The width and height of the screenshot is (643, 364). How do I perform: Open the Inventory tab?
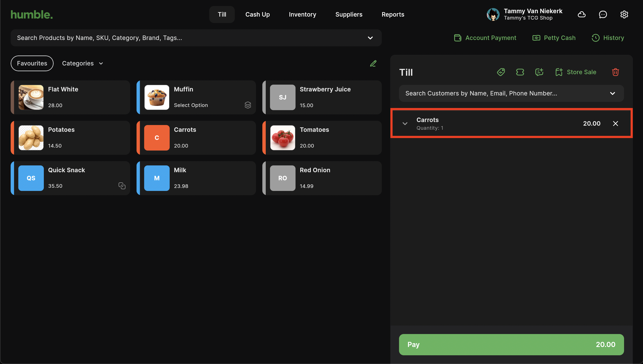point(302,14)
